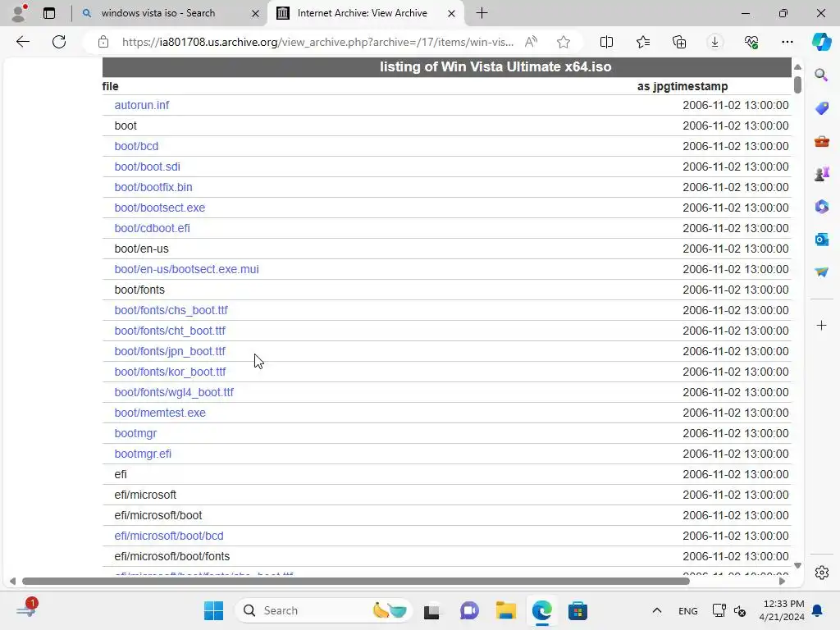Open the Chat app on taskbar
Screen dimensions: 840x630
point(469,610)
